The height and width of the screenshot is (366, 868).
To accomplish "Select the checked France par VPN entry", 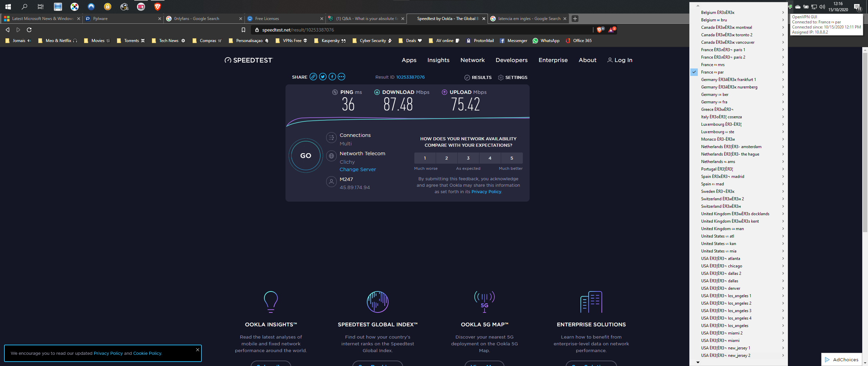I will click(x=712, y=72).
